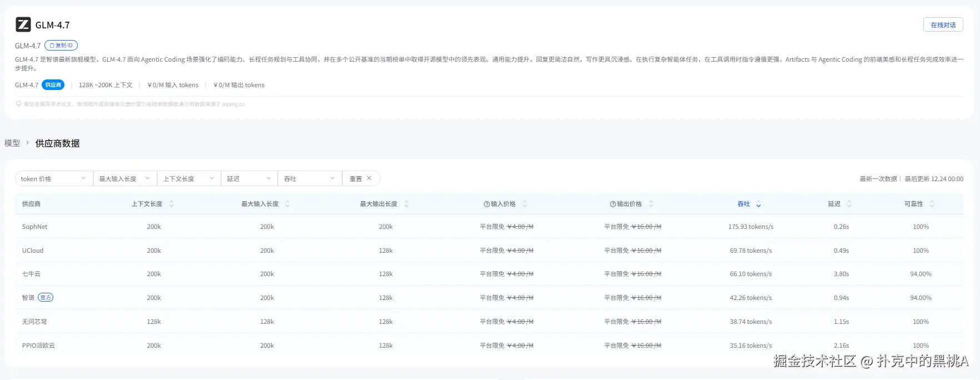Image resolution: width=980 pixels, height=380 pixels.
Task: Sort by 上下文长度 column arrows
Action: [171, 204]
